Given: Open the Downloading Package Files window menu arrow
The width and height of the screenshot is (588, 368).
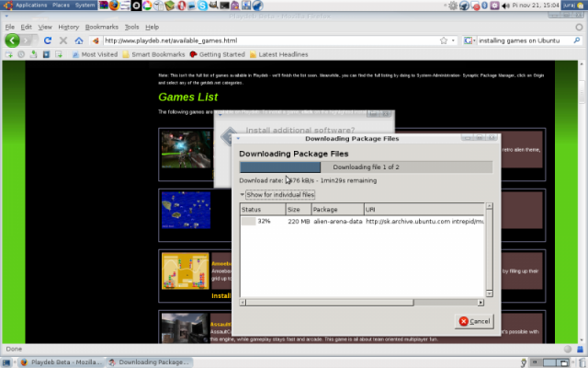Looking at the screenshot, I should [238, 139].
